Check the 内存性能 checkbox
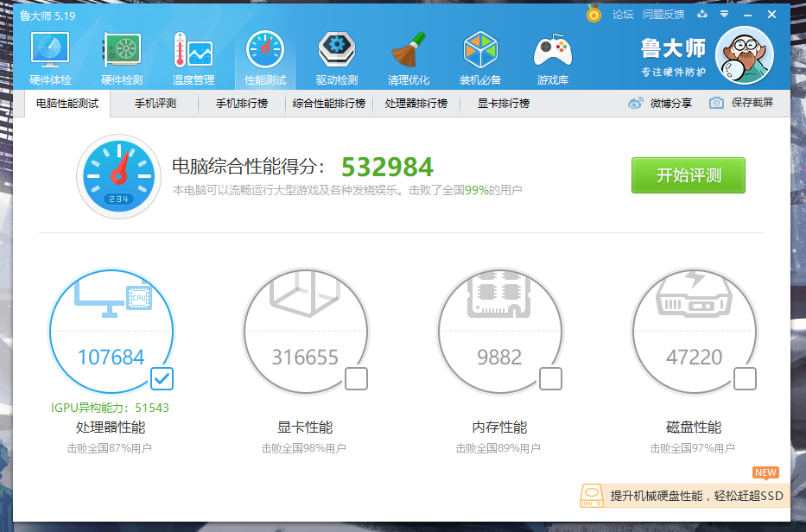The width and height of the screenshot is (806, 532). pyautogui.click(x=550, y=379)
